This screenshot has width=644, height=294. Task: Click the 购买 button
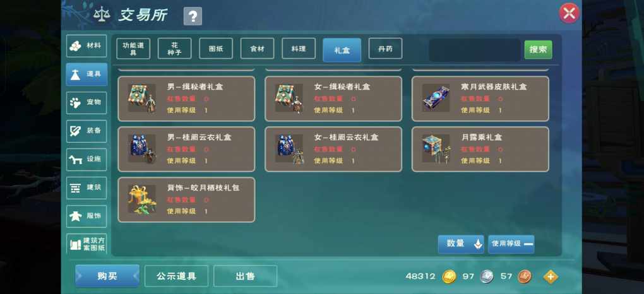click(x=107, y=276)
